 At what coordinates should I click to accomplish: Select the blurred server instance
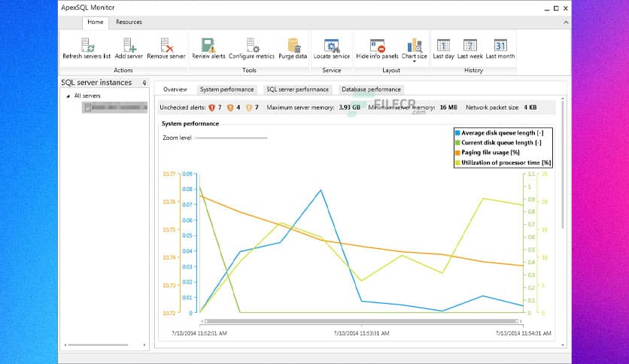click(114, 108)
